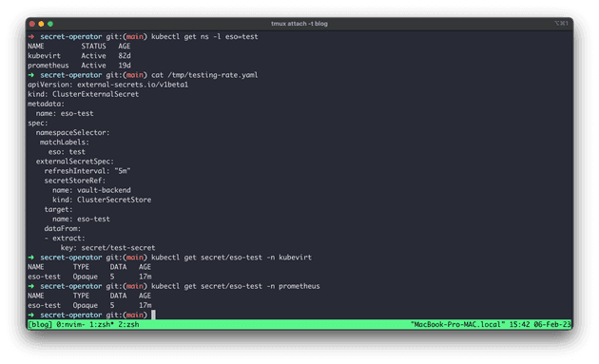Screen dimensions: 599x364
Task: Click the date 06-Feb-23 in status bar
Action: coord(552,324)
